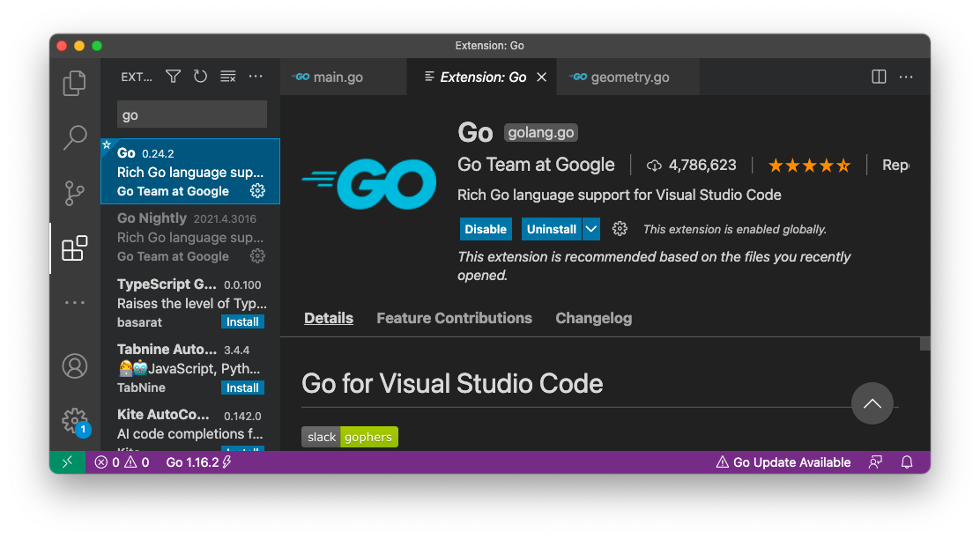Install TypeScript G... extension by basarat

242,321
